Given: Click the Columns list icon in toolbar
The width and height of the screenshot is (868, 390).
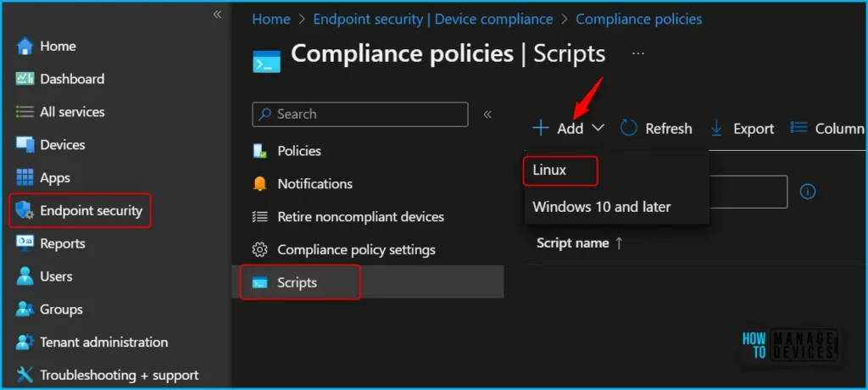Looking at the screenshot, I should [x=798, y=128].
